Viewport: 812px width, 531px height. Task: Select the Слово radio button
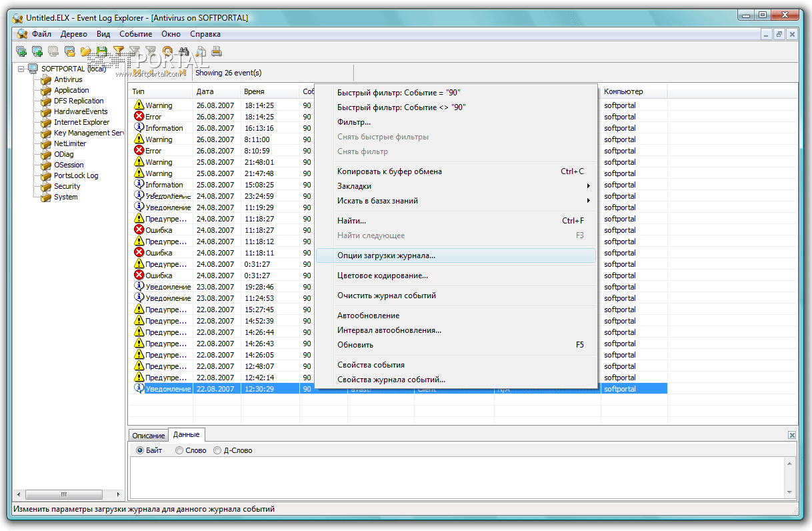tap(179, 450)
